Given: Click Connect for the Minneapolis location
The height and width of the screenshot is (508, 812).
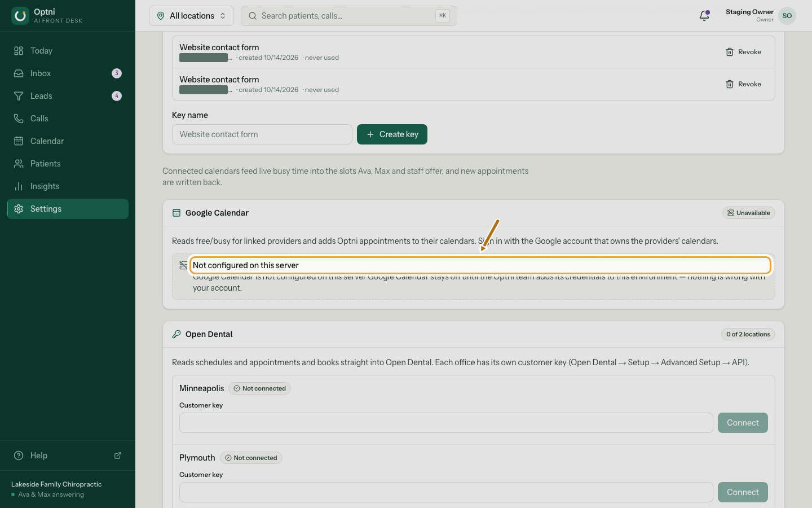Looking at the screenshot, I should coord(743,423).
